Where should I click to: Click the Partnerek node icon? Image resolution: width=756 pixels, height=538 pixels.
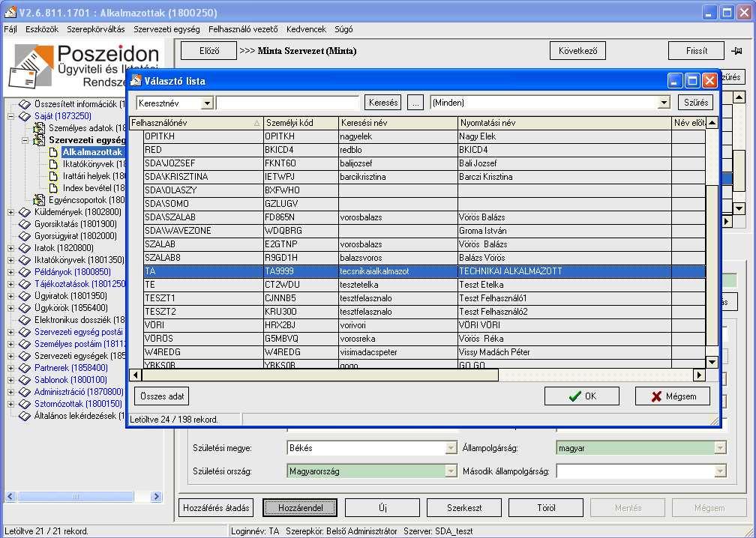pyautogui.click(x=25, y=368)
